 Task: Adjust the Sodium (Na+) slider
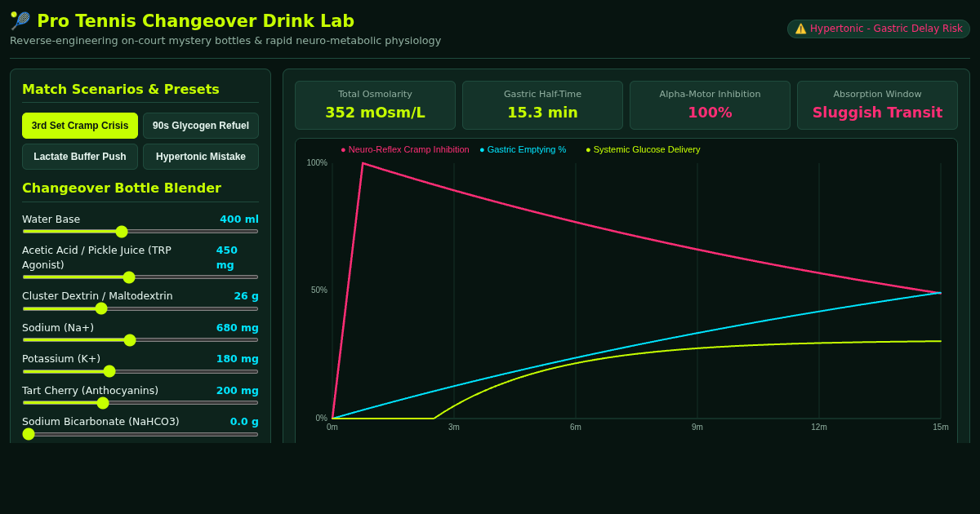tap(140, 340)
